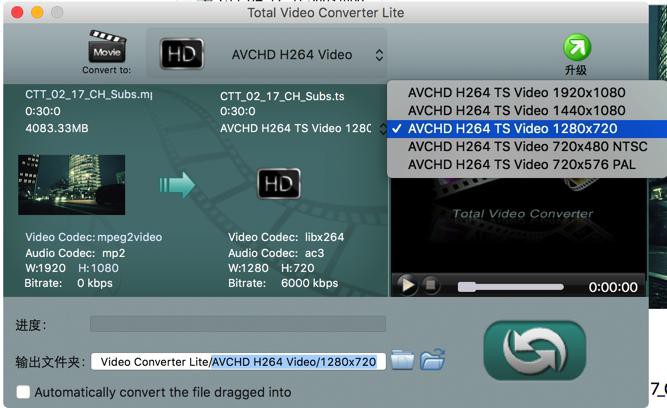Select checked AVCHD H264 TS Video 1280x720
The image size is (667, 408).
coord(527,128)
